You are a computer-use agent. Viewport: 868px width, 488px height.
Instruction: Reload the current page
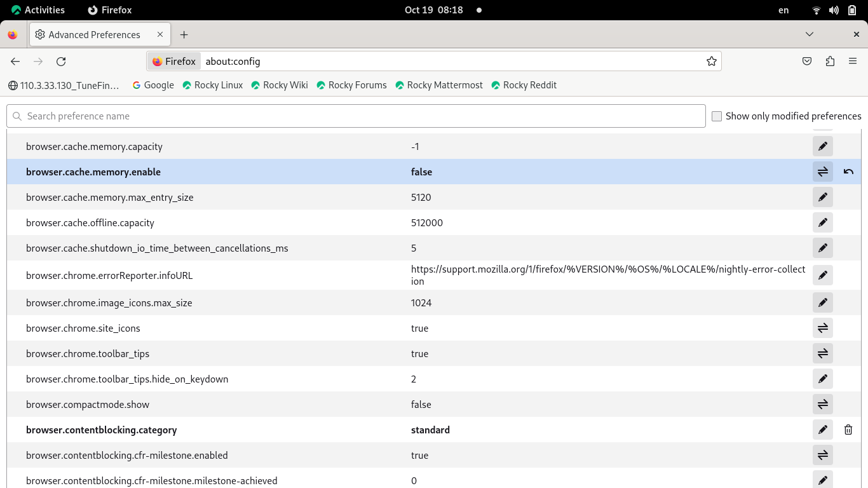click(61, 61)
